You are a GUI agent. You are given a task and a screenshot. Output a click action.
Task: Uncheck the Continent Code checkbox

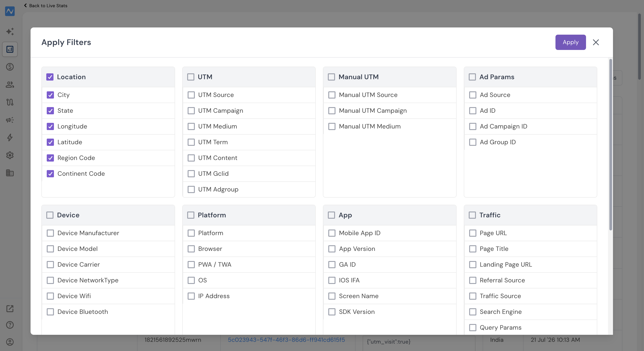point(50,174)
